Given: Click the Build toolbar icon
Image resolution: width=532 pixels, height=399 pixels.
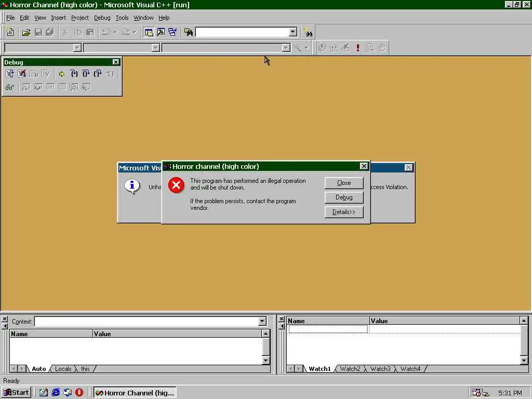Looking at the screenshot, I should 335,47.
